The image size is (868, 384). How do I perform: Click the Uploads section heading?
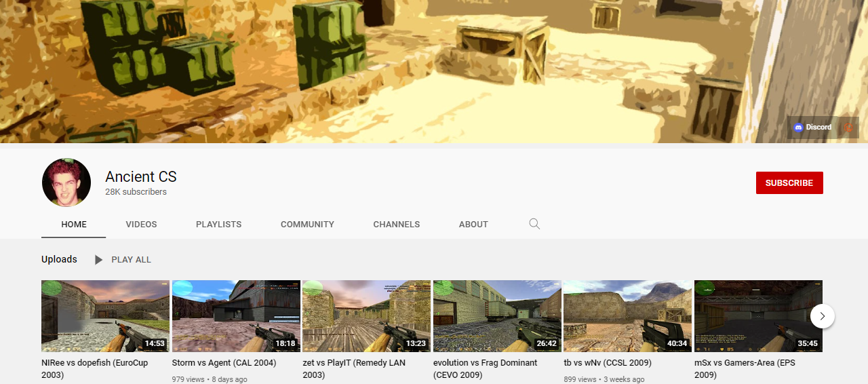pos(59,259)
